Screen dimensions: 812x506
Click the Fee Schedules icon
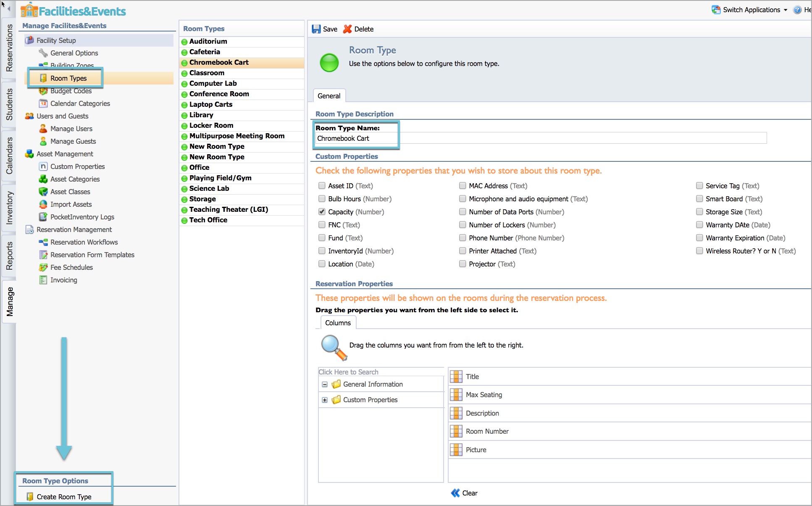43,267
